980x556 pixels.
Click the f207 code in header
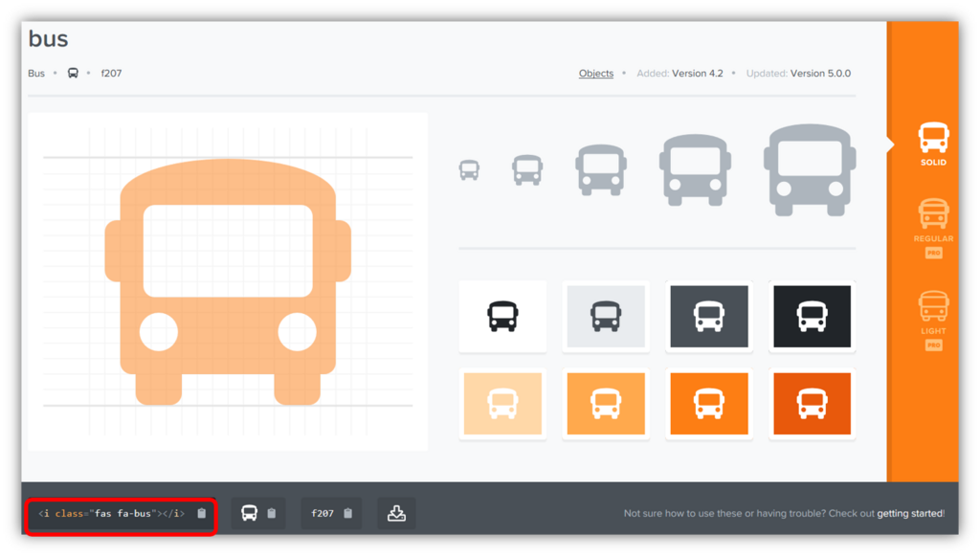111,73
